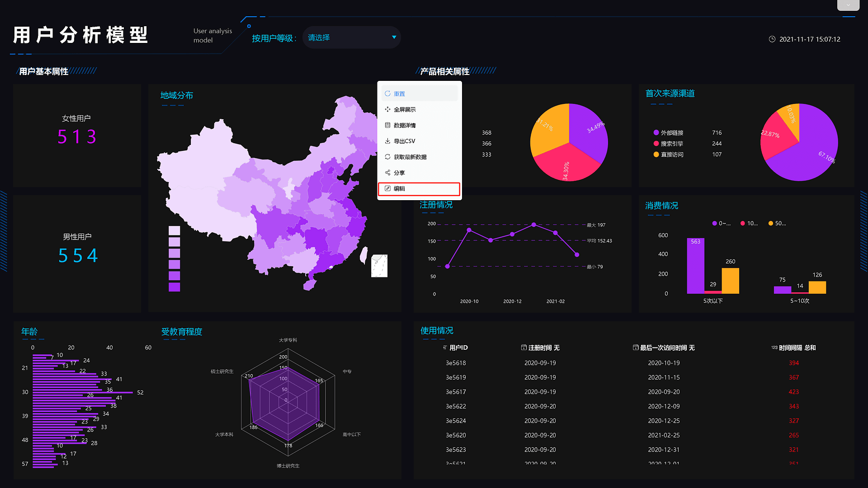Click the 最大 197 marker label
This screenshot has height=488, width=868.
click(x=596, y=225)
